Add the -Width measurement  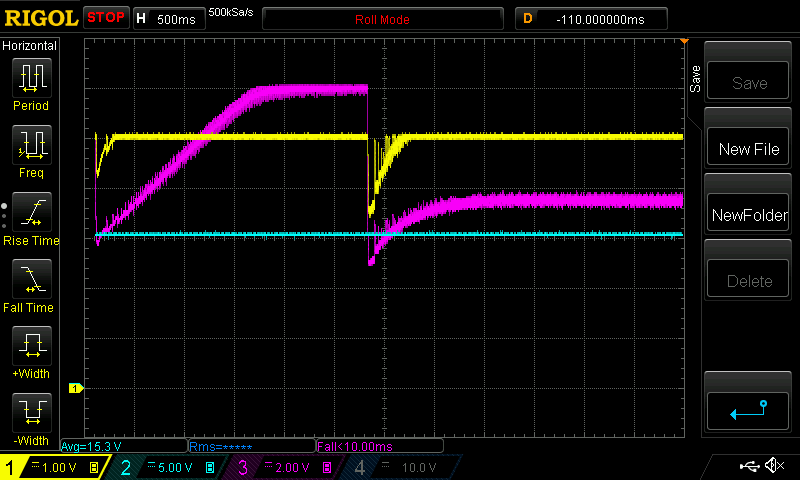point(30,418)
